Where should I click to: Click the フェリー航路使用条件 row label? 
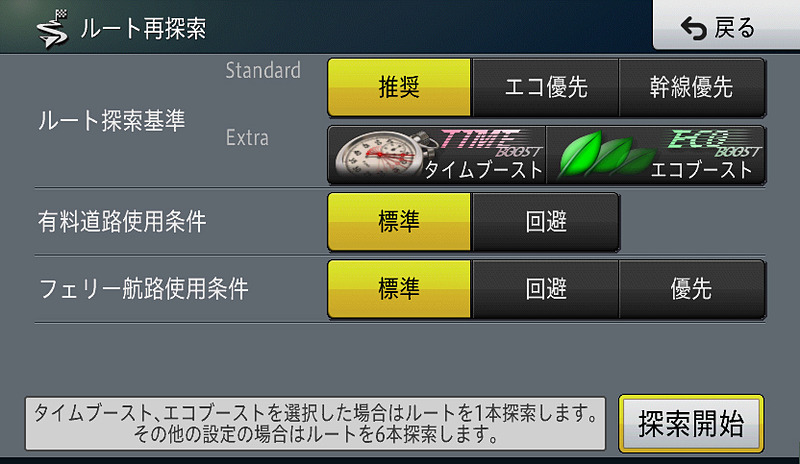(x=143, y=289)
